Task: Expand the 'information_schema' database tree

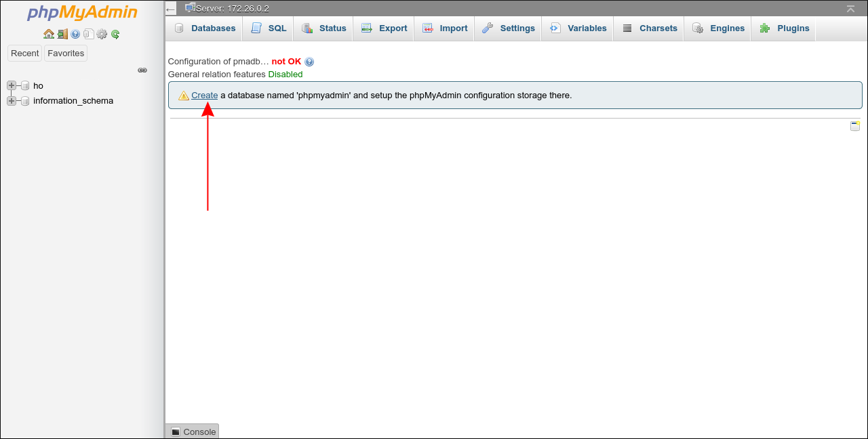Action: (x=11, y=100)
